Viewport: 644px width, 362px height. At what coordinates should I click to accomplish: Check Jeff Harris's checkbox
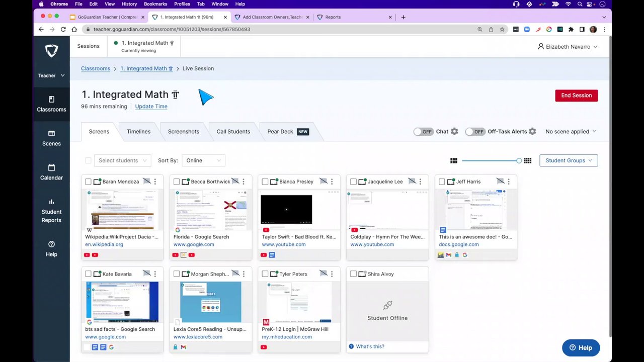coord(442,182)
